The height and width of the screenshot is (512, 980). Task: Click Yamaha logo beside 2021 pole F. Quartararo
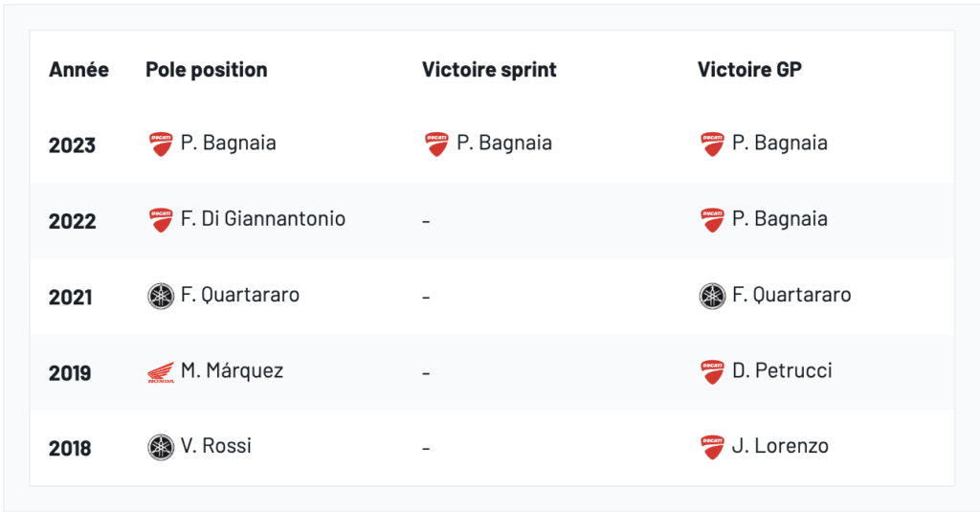(x=161, y=296)
